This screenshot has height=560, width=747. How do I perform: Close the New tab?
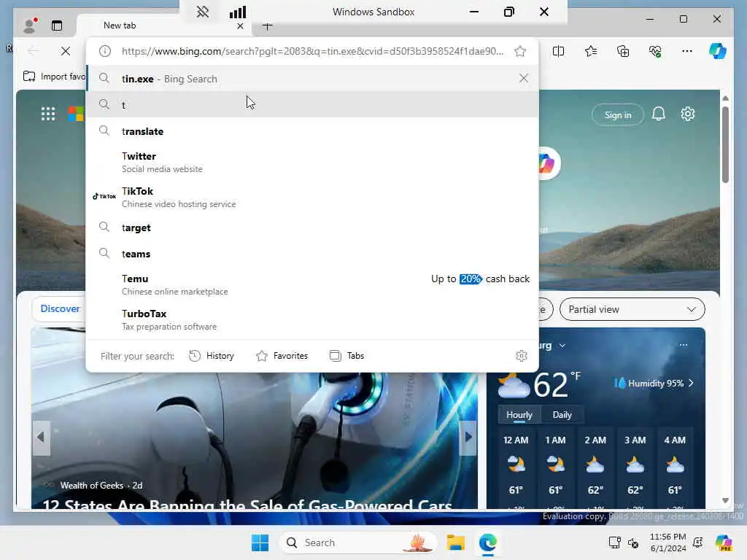tap(240, 26)
